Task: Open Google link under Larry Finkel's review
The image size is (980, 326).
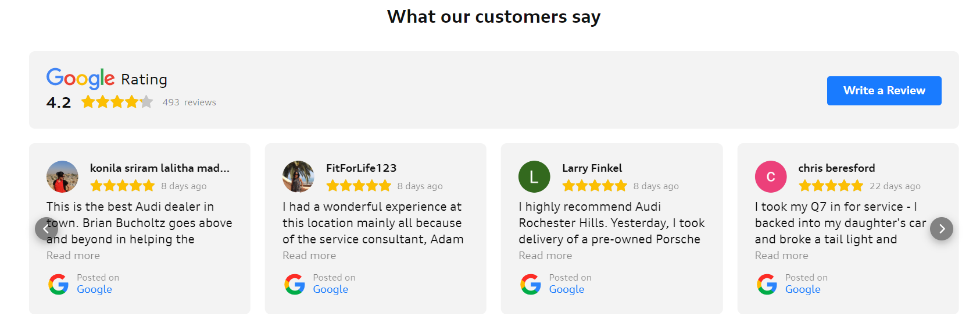Action: point(566,289)
